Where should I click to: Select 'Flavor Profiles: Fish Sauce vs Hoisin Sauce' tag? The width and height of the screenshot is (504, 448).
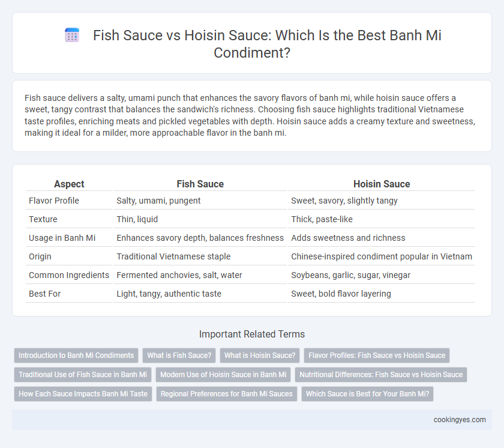[x=377, y=356]
